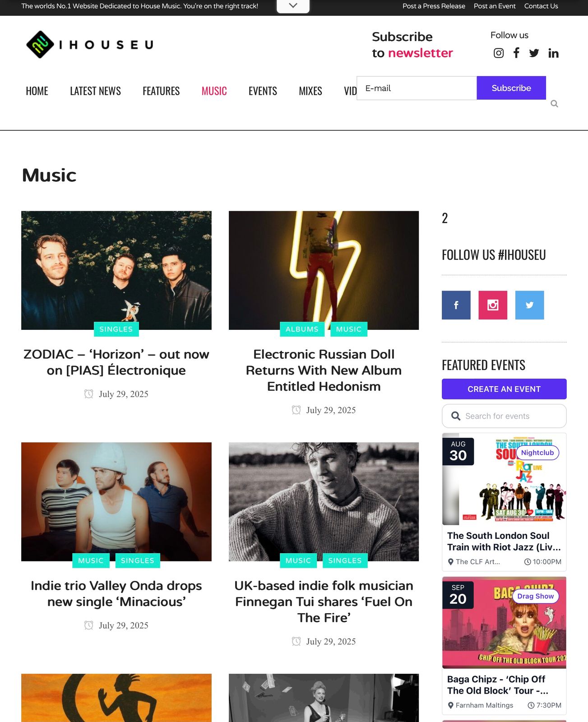The width and height of the screenshot is (588, 722).
Task: Click the Search for events field
Action: pos(504,416)
